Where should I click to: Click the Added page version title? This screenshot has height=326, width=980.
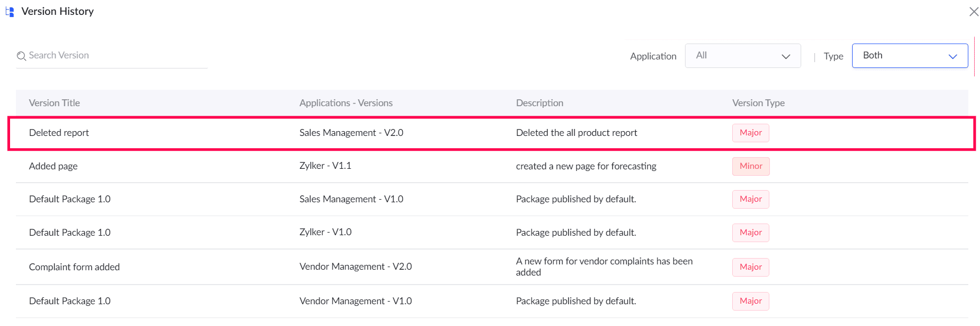(x=53, y=166)
